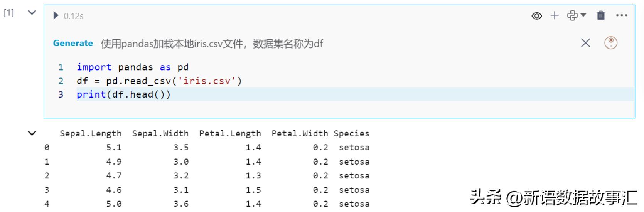Click the blue Generate button
The width and height of the screenshot is (644, 212).
[x=73, y=43]
